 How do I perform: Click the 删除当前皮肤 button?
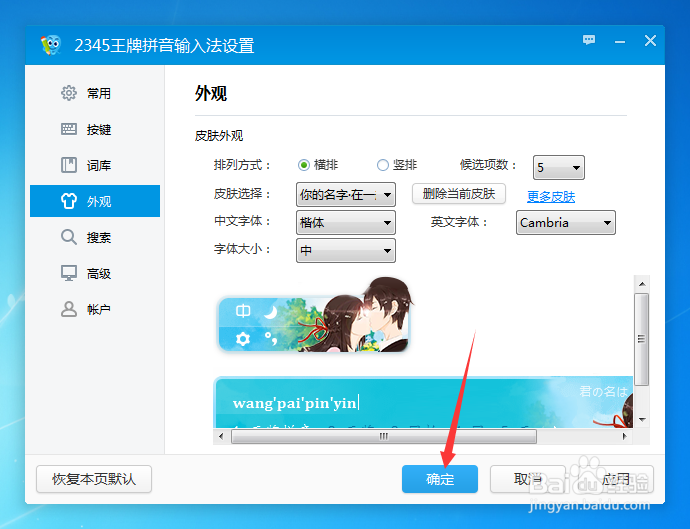click(x=459, y=194)
